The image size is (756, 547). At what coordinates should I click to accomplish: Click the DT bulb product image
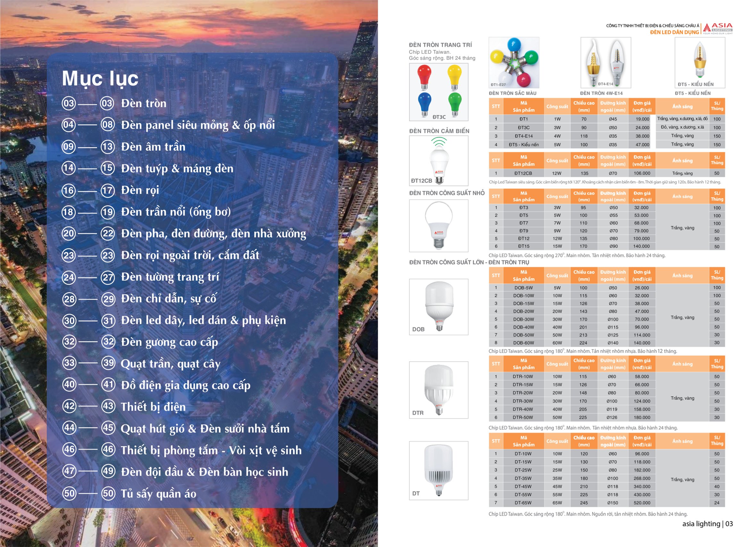point(439,470)
